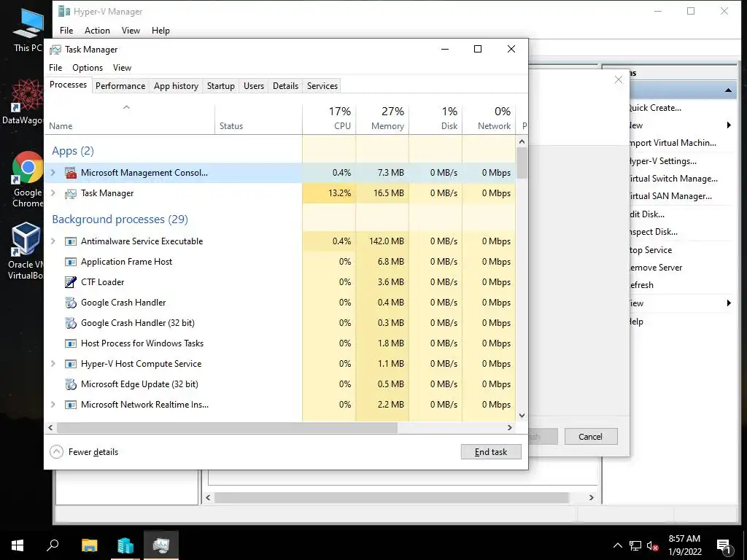Open the Windows Start menu
The width and height of the screenshot is (747, 560).
[18, 545]
